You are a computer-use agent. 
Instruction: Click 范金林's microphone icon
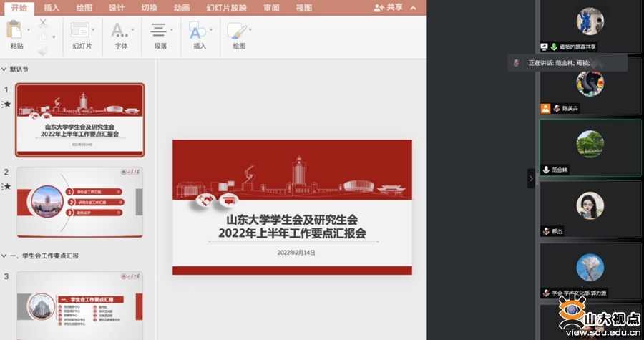tap(546, 170)
